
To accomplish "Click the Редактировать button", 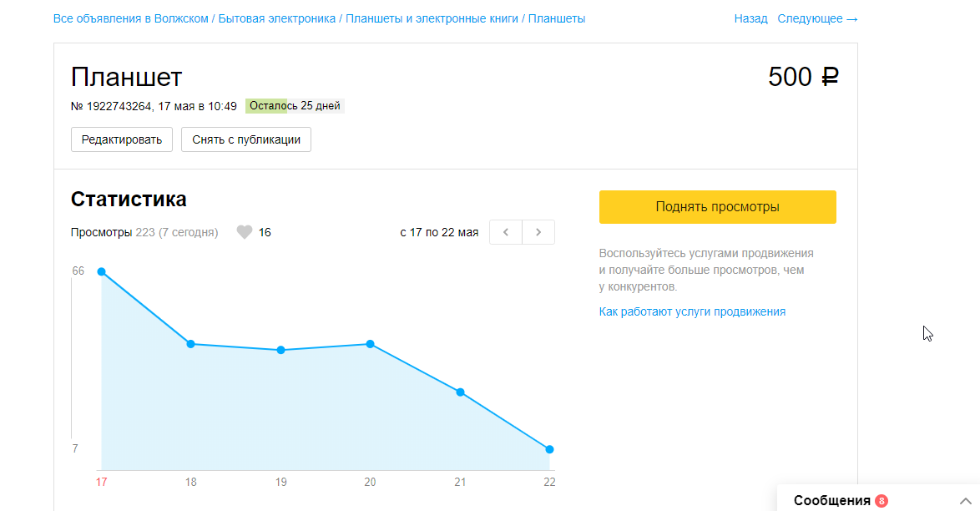I will [x=122, y=139].
